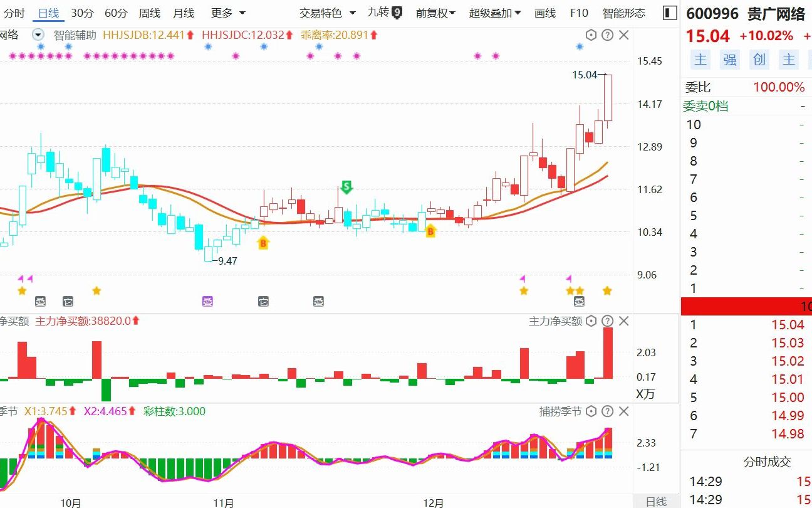Viewport: 812px width, 508px height.
Task: Open the 月线 monthly chart tab
Action: point(183,13)
